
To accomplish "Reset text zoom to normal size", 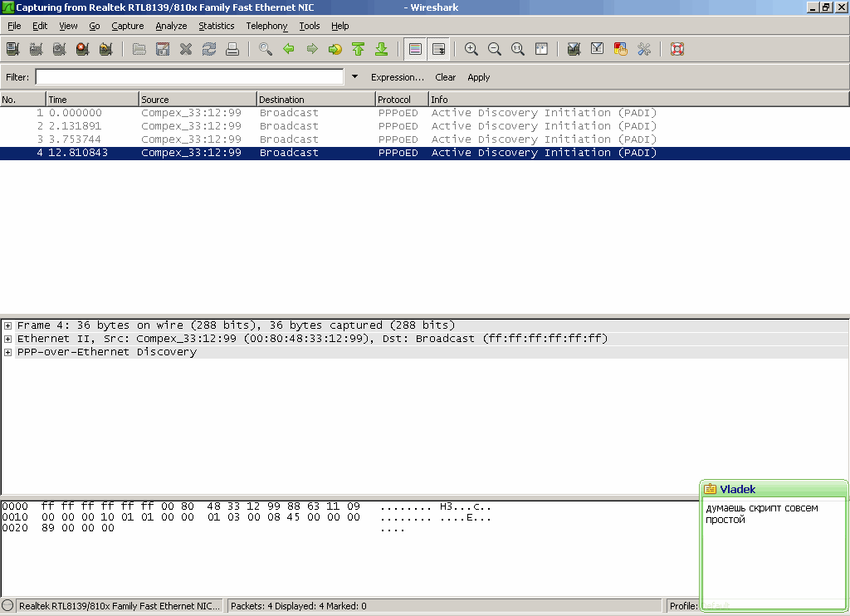I will click(x=518, y=49).
